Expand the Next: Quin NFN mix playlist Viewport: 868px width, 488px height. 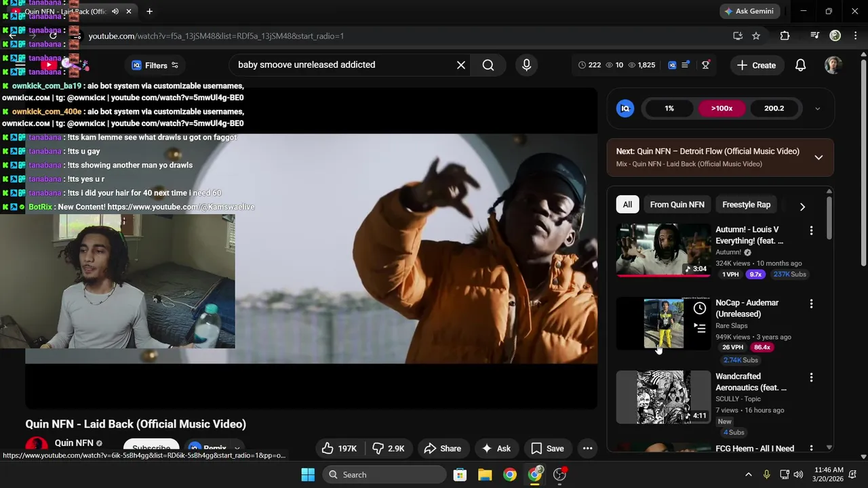(818, 157)
